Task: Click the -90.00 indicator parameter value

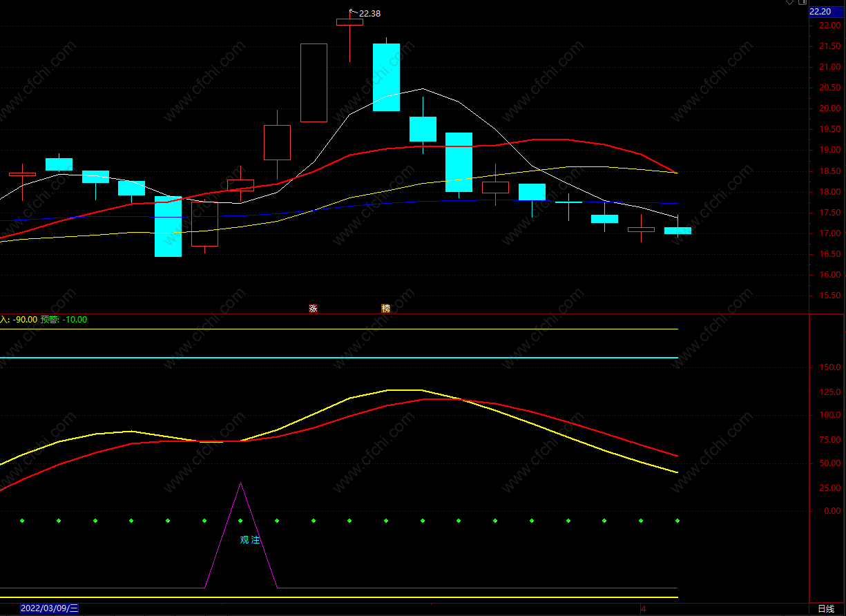Action: (x=25, y=320)
